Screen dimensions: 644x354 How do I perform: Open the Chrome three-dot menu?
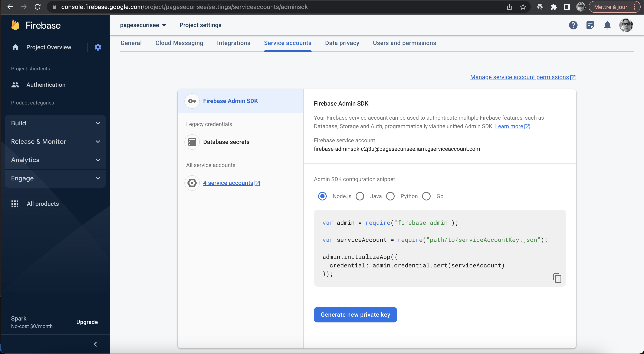coord(634,7)
